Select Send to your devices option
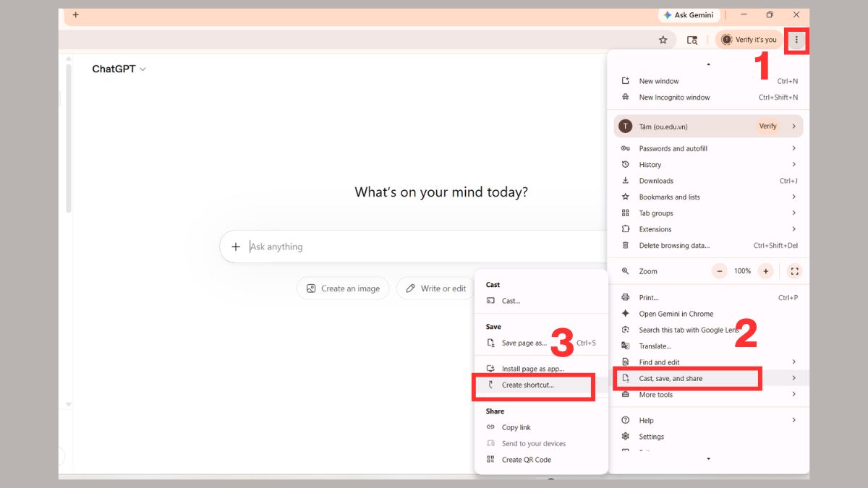The width and height of the screenshot is (868, 488). coord(541,443)
